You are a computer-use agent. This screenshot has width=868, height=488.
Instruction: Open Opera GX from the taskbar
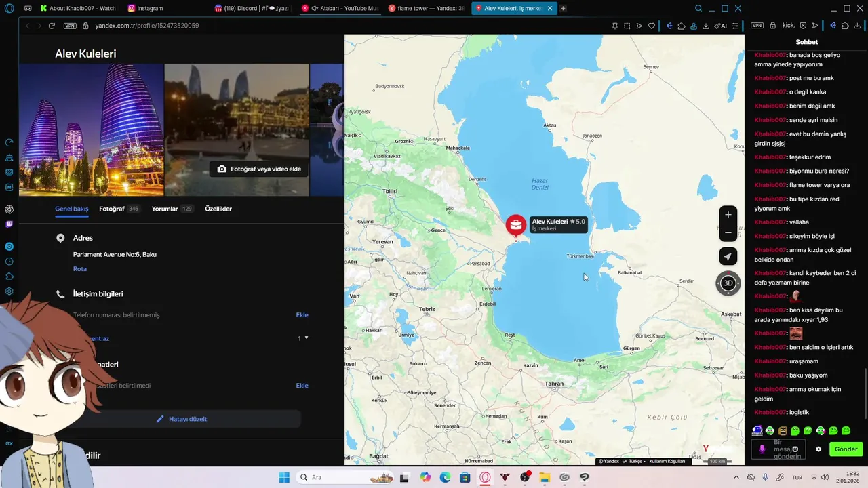point(485,477)
